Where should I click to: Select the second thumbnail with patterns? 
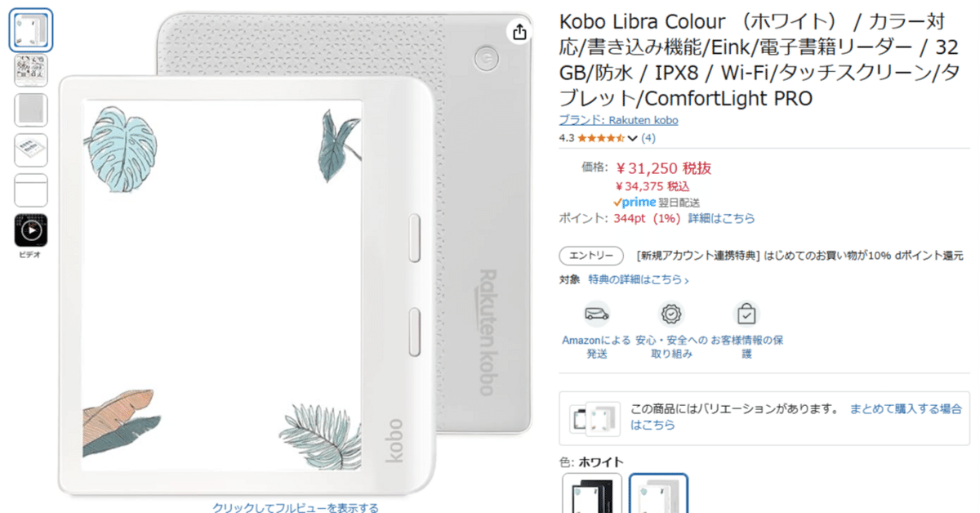coord(31,70)
